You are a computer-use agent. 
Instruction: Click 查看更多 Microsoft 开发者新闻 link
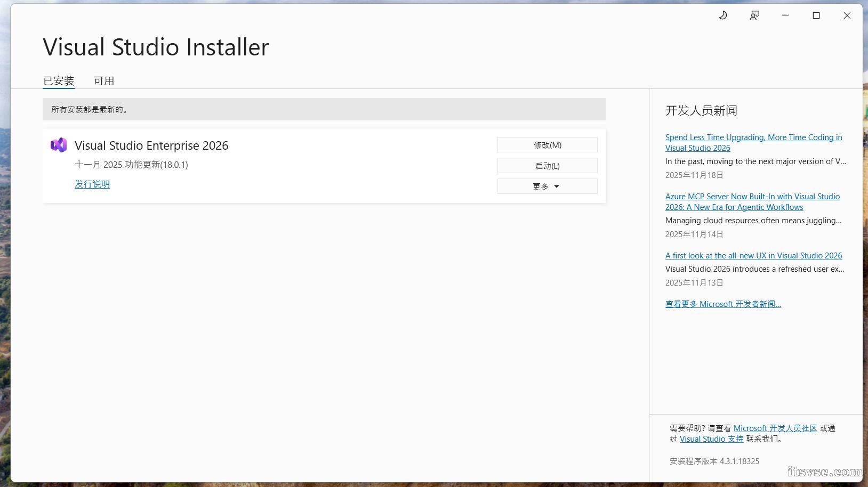pyautogui.click(x=722, y=304)
